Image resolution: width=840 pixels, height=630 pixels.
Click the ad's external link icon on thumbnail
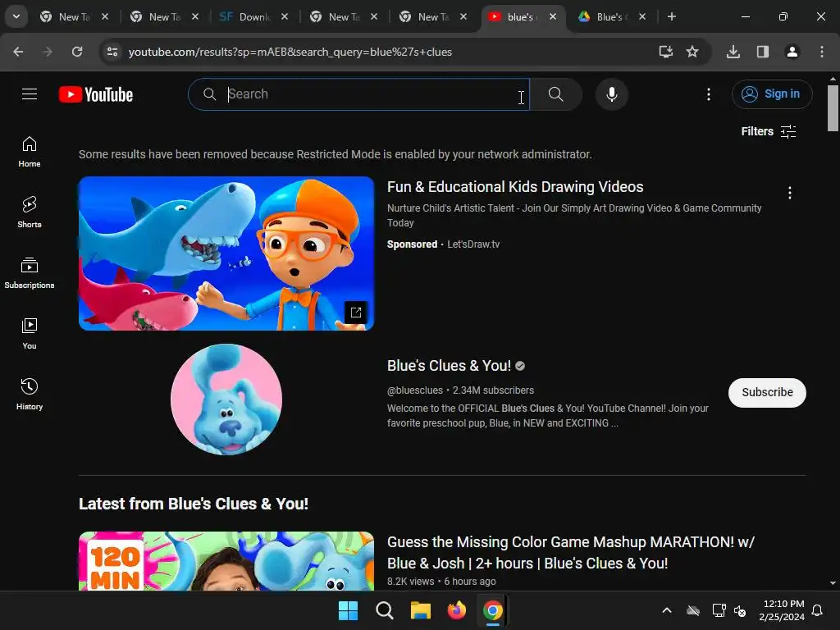point(356,313)
